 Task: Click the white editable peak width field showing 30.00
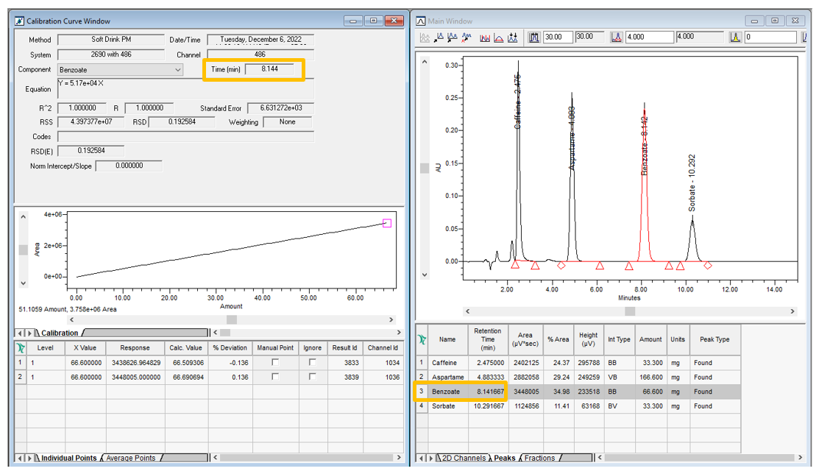coord(557,37)
